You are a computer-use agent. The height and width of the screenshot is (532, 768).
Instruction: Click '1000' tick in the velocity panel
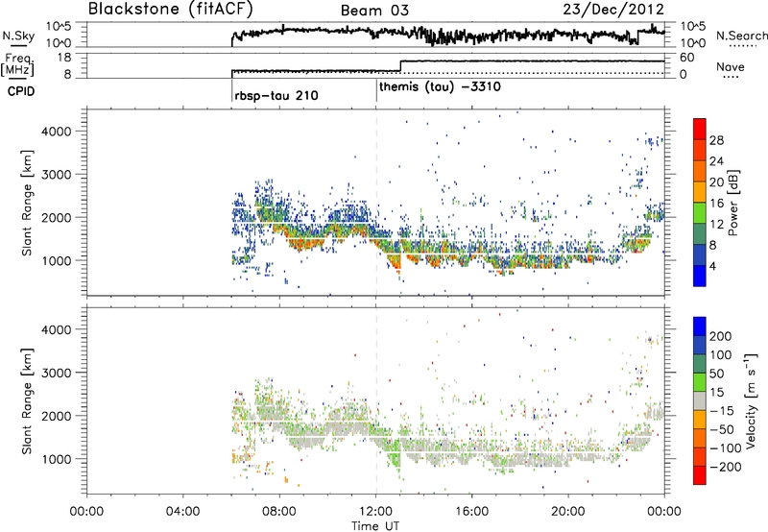tap(56, 459)
